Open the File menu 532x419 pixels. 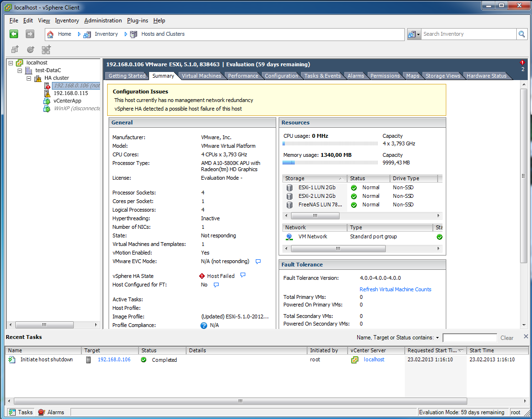coord(13,20)
